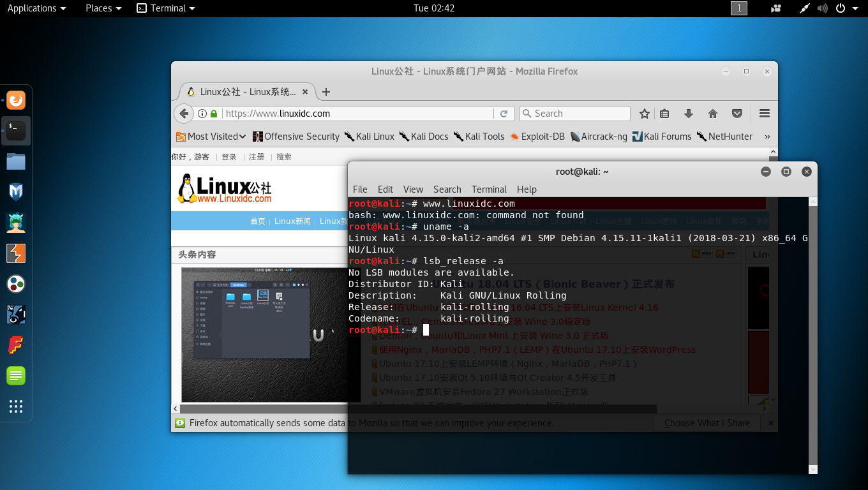
Task: Open the terminal Edit menu
Action: click(x=385, y=189)
